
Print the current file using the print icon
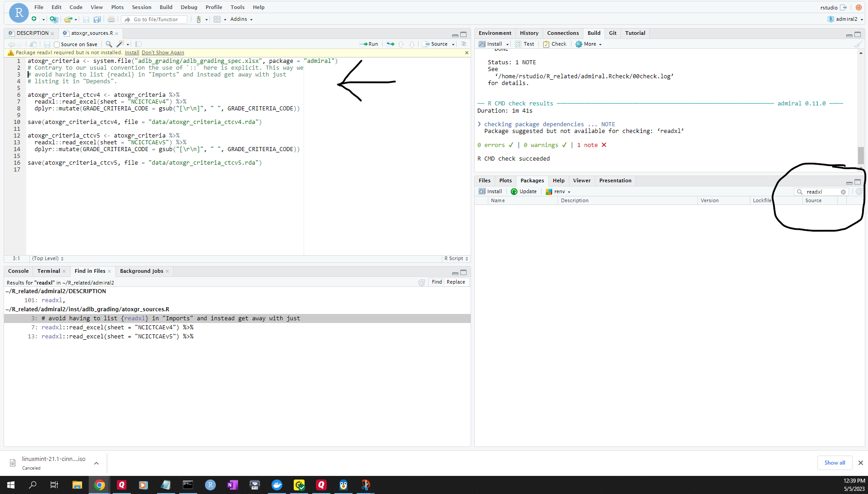pyautogui.click(x=111, y=19)
